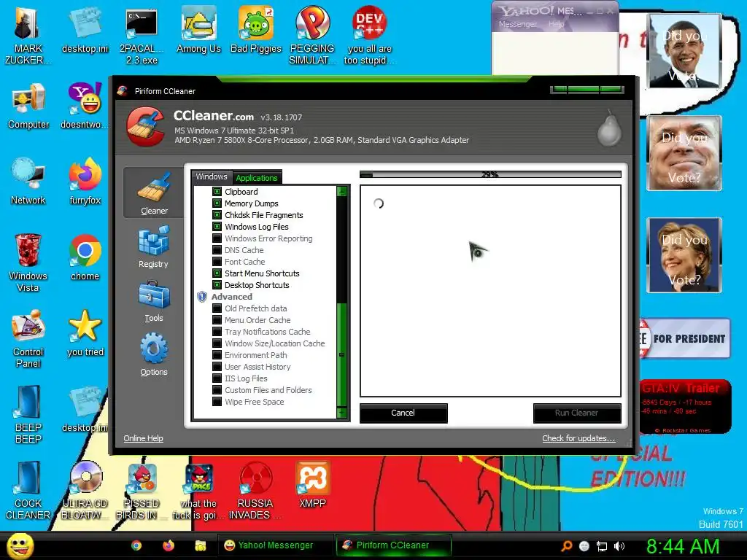Launch the furryfox desktop shortcut
Image resolution: width=747 pixels, height=560 pixels.
[x=85, y=182]
